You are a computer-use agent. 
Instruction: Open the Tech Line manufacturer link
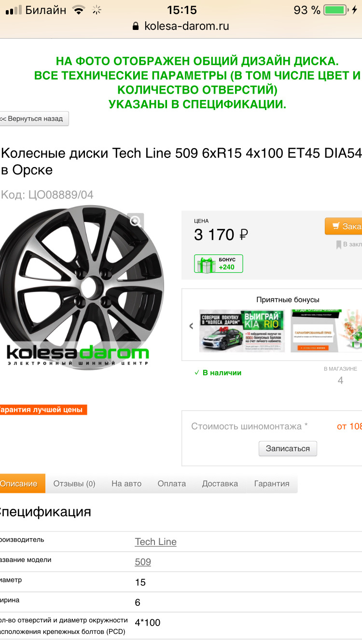pyautogui.click(x=155, y=542)
